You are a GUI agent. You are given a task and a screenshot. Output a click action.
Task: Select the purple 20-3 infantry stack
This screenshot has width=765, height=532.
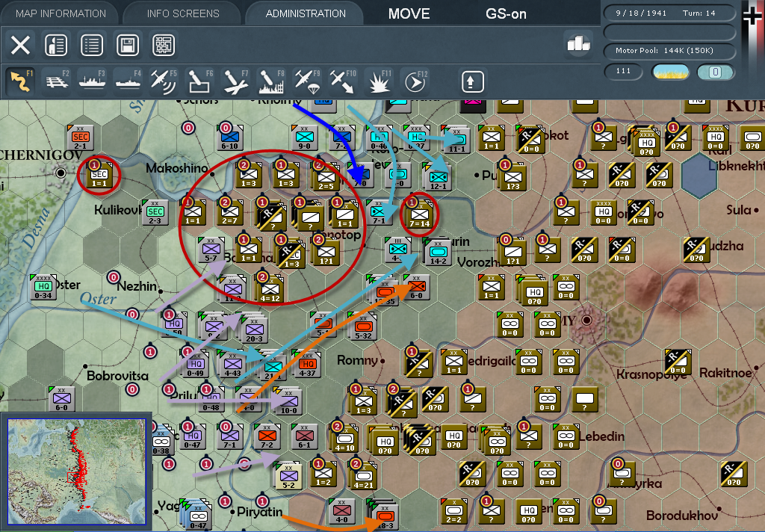coord(254,330)
